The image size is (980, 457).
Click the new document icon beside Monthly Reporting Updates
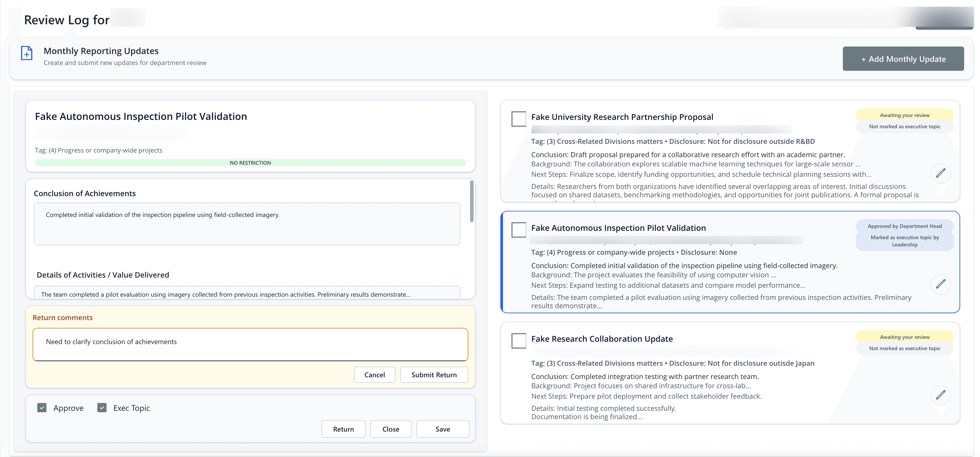(x=27, y=53)
